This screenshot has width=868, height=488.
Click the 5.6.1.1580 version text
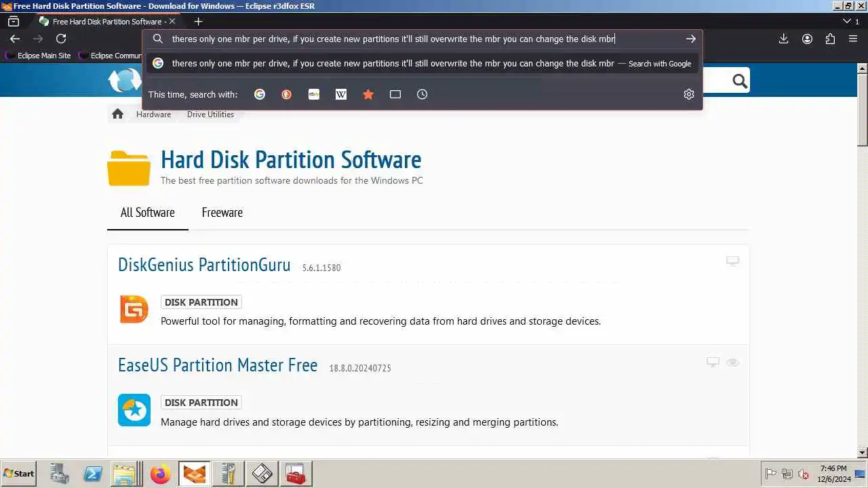(321, 268)
